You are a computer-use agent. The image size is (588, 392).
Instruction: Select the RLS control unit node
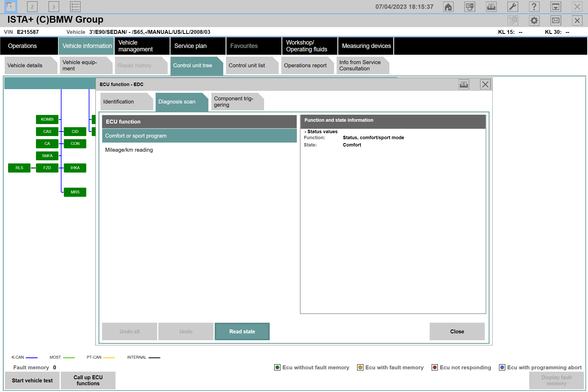(x=19, y=168)
